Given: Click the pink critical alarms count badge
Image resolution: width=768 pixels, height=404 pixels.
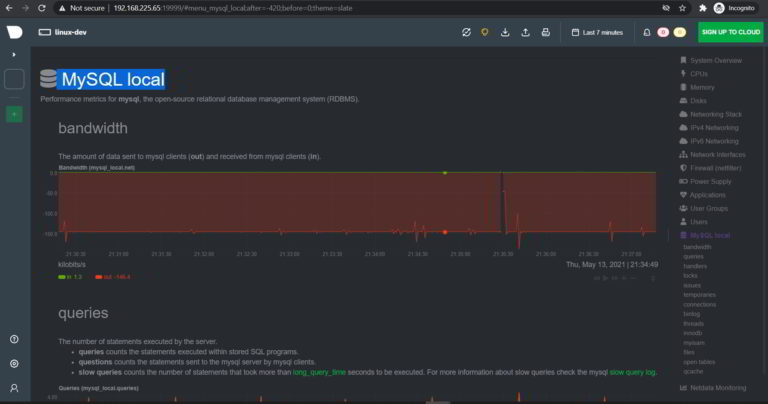Looking at the screenshot, I should tap(663, 32).
